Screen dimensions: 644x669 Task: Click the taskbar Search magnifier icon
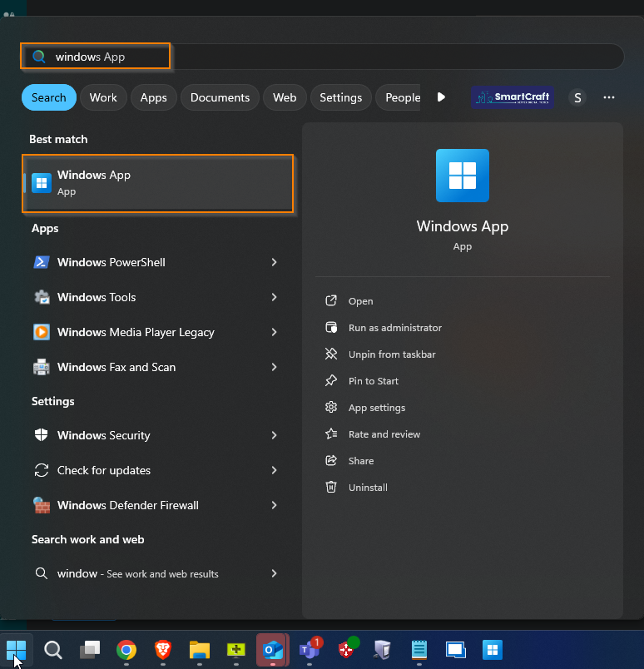53,650
